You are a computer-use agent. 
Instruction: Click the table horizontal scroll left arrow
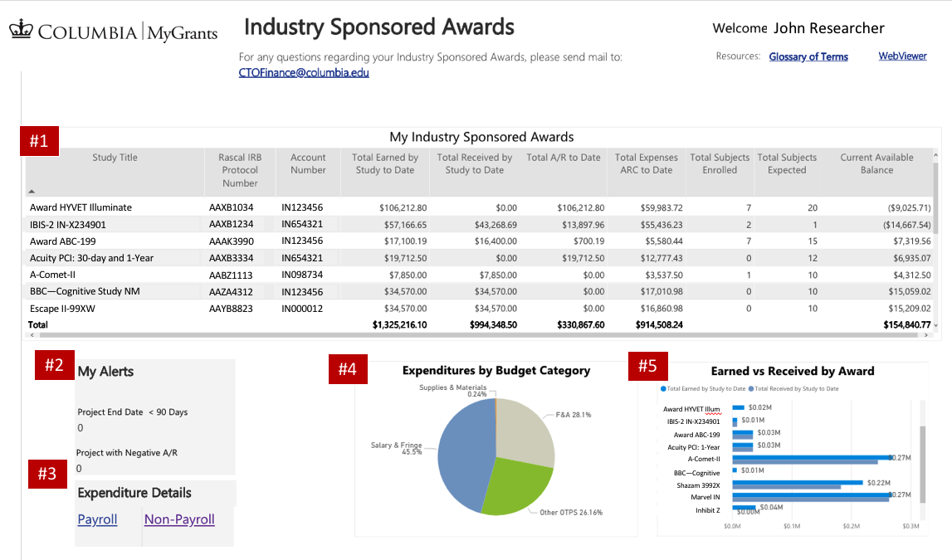coord(32,335)
